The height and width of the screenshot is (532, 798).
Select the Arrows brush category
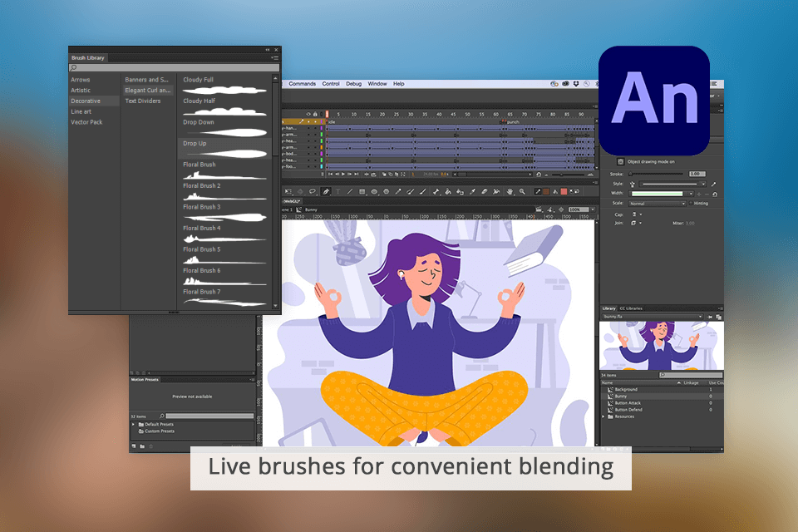[x=81, y=80]
